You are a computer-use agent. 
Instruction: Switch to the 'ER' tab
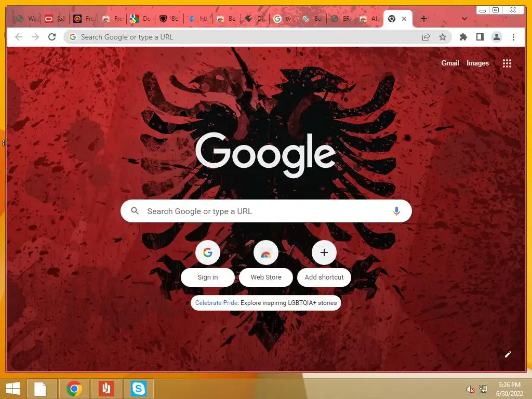pyautogui.click(x=341, y=19)
